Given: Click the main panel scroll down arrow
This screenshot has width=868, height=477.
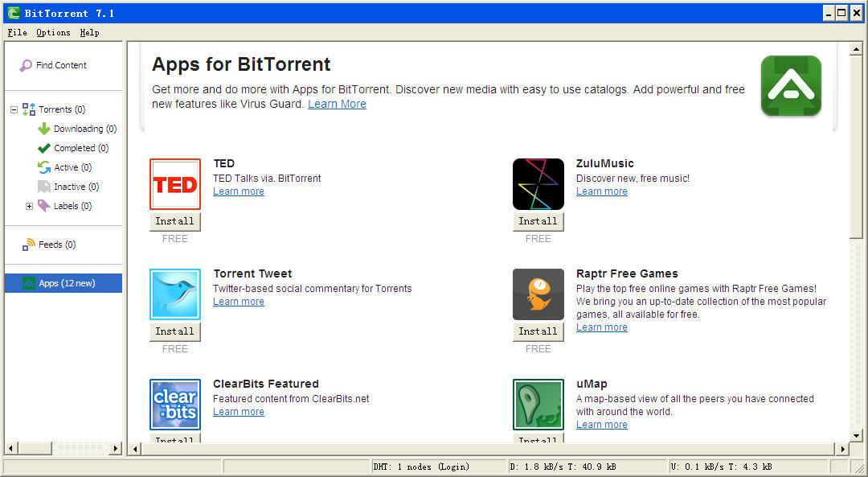Looking at the screenshot, I should click(x=857, y=435).
